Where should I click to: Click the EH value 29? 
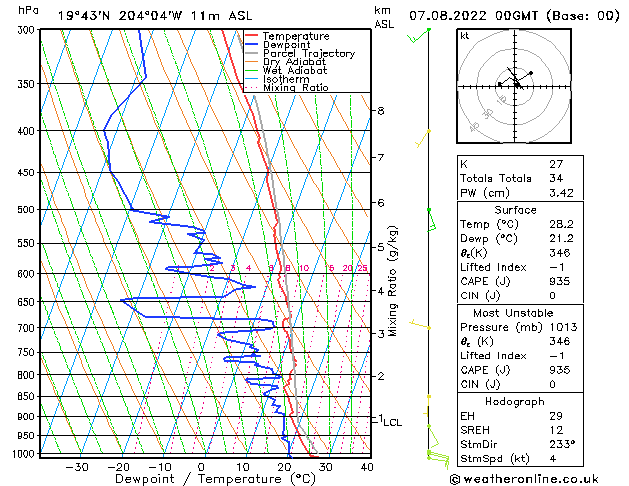[x=556, y=416]
